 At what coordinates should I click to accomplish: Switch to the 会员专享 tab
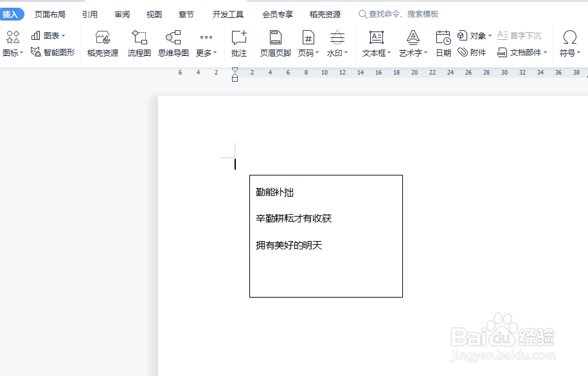point(278,14)
